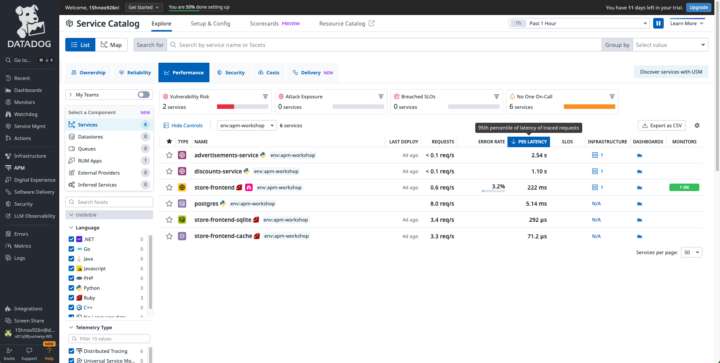The height and width of the screenshot is (363, 720).
Task: Click infrastructure host icon for store-frontend
Action: coord(595,187)
